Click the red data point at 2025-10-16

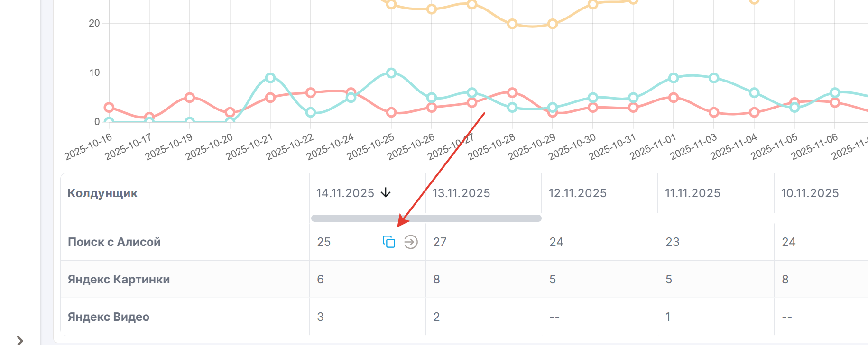tap(109, 108)
